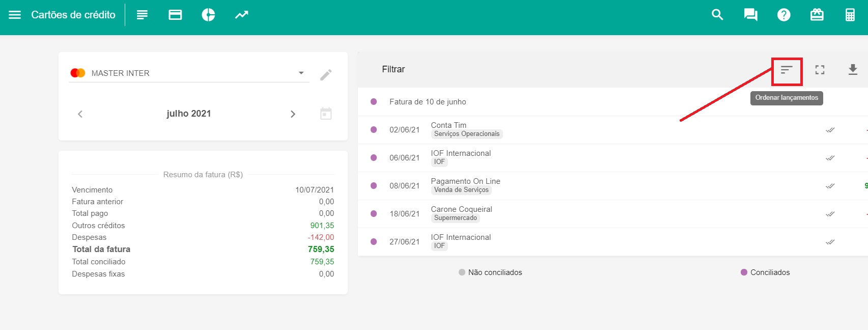The width and height of the screenshot is (868, 330).
Task: Open the hamburger navigation menu
Action: click(15, 15)
